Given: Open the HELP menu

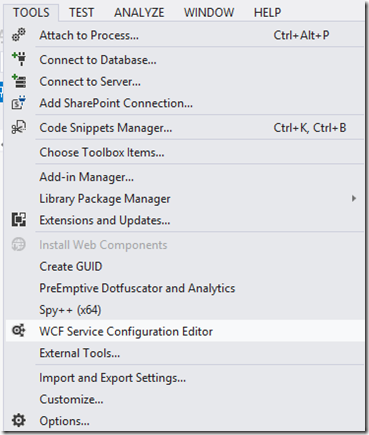Looking at the screenshot, I should (x=267, y=13).
